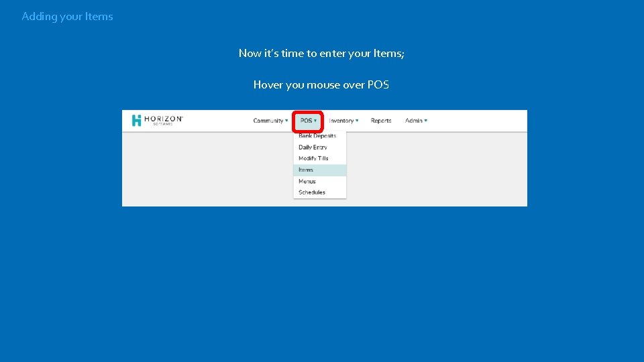Expand the Admin dropdown arrow
The width and height of the screenshot is (644, 362).
tap(426, 121)
